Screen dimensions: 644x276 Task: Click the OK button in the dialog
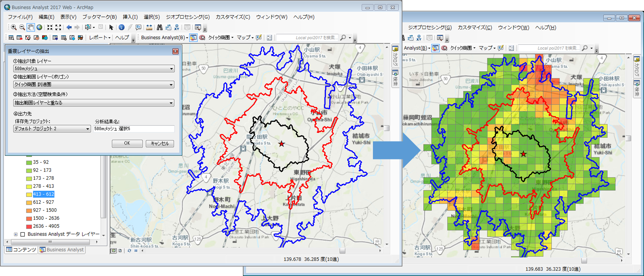[127, 143]
